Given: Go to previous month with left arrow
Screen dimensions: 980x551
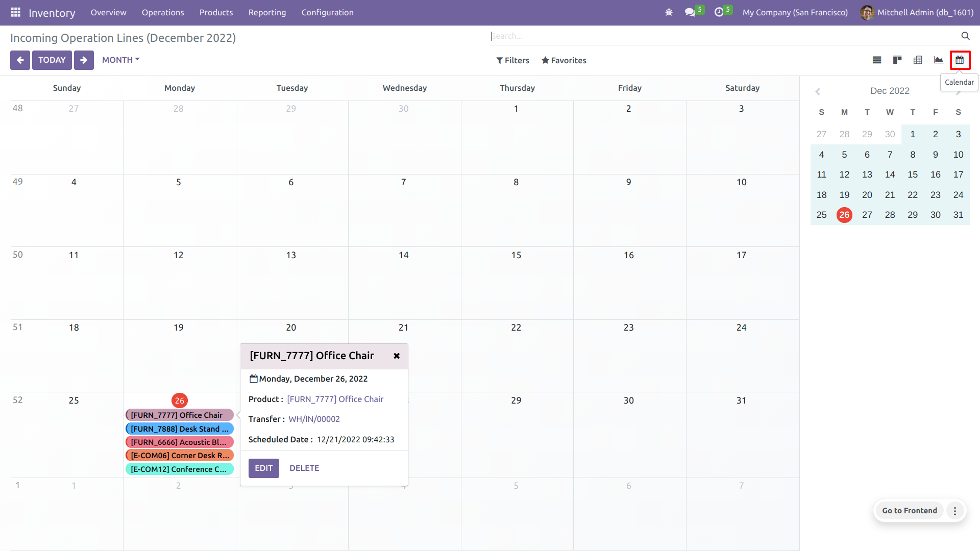Looking at the screenshot, I should coord(20,60).
